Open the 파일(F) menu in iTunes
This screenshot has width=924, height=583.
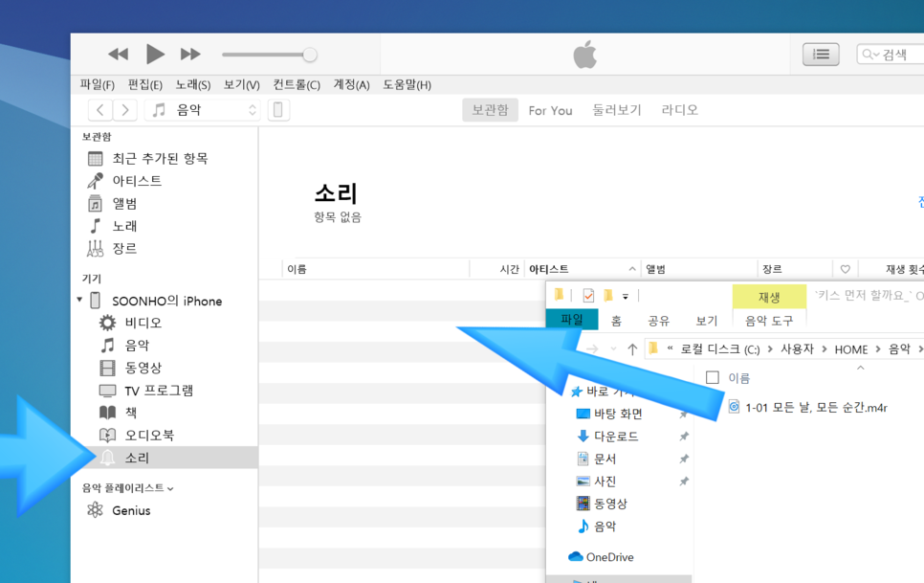(98, 85)
